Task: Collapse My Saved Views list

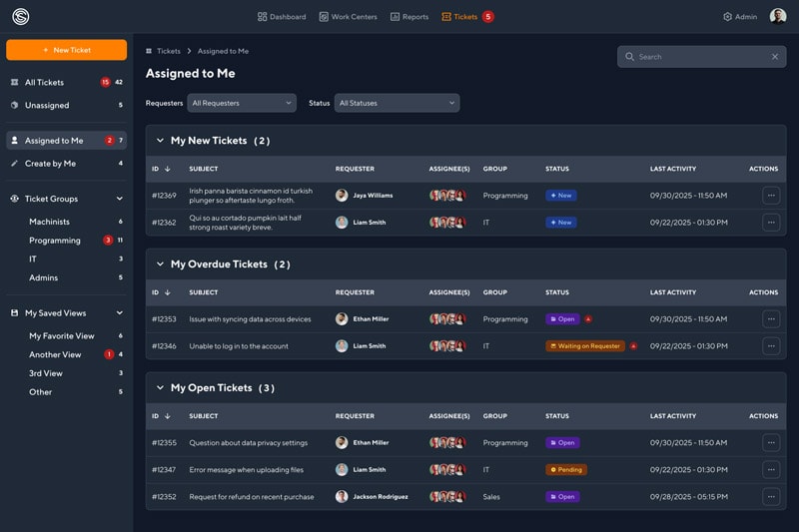Action: (x=120, y=313)
